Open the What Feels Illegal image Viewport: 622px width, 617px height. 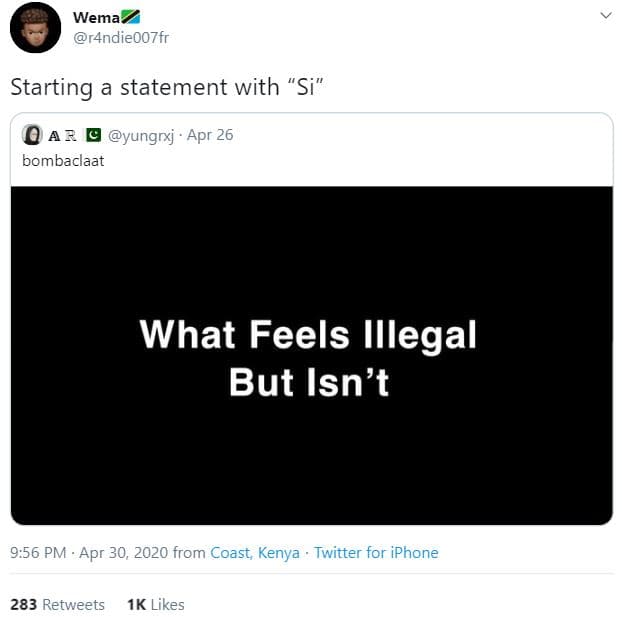pos(311,355)
